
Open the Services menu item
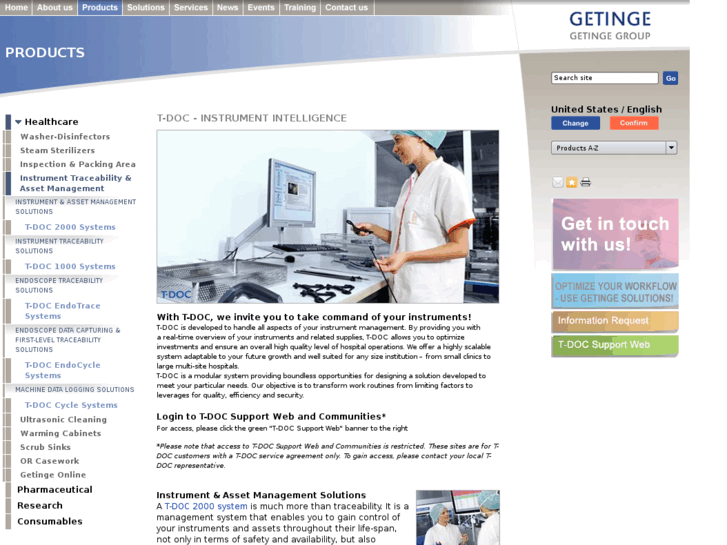pos(191,7)
